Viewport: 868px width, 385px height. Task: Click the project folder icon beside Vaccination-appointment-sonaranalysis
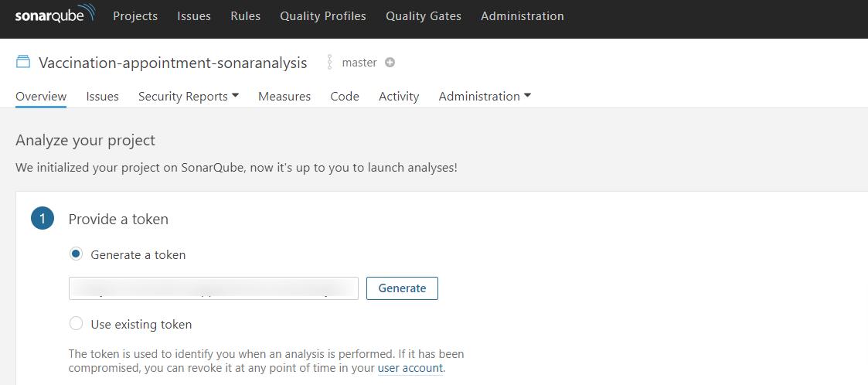22,62
